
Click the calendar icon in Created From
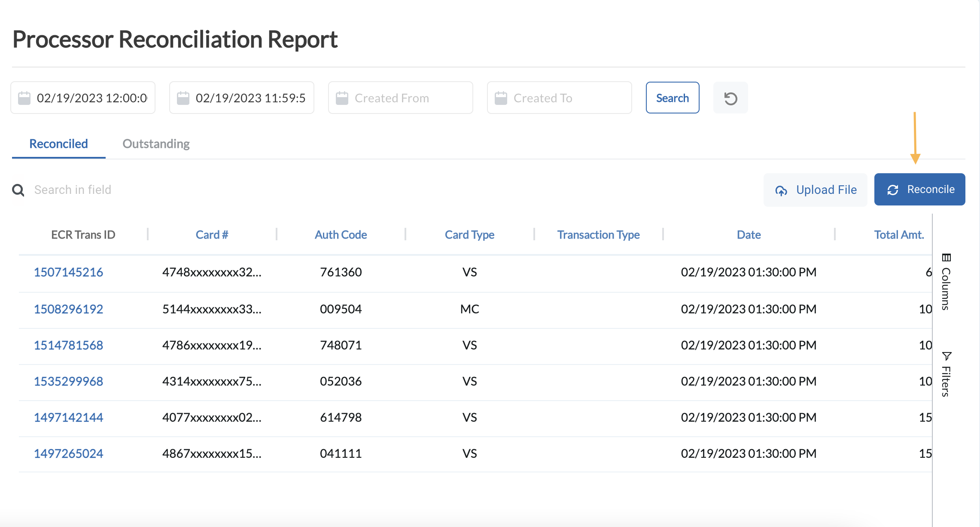click(x=342, y=98)
